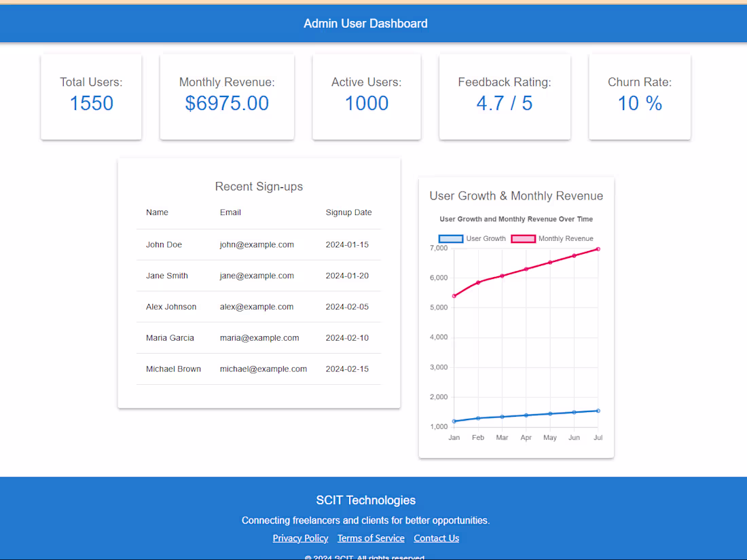Image resolution: width=747 pixels, height=560 pixels.
Task: Click the Name column header
Action: (157, 212)
